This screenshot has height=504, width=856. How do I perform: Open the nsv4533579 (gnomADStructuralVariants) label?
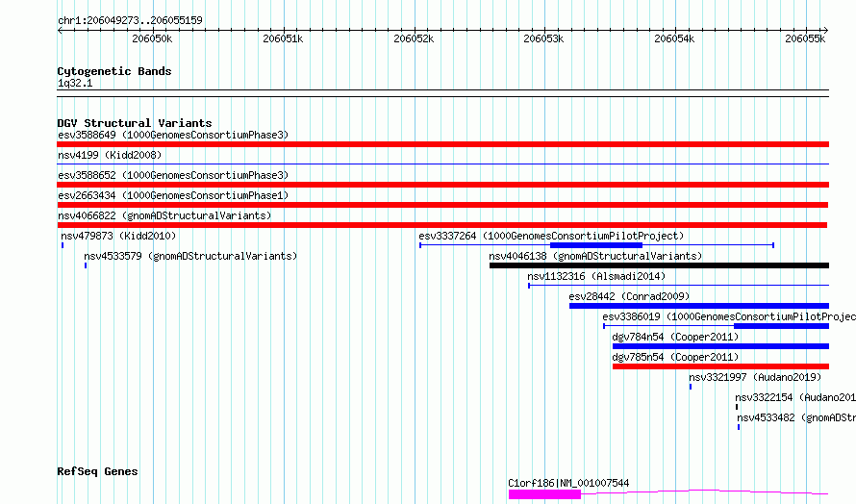click(190, 256)
